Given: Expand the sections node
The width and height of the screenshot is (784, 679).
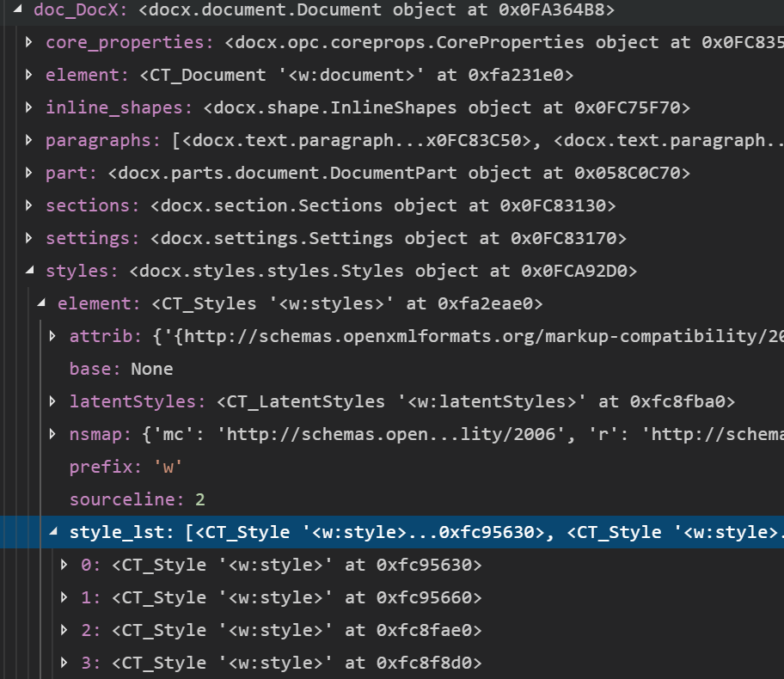Looking at the screenshot, I should tap(29, 205).
